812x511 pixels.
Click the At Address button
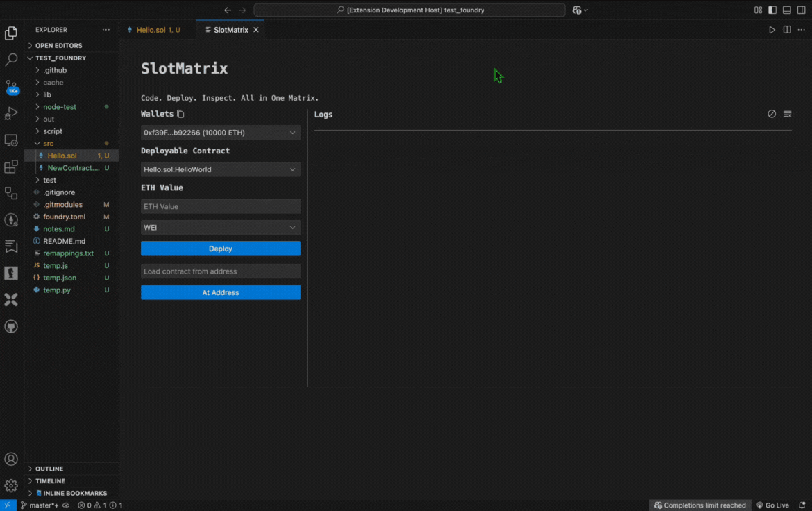(x=221, y=292)
